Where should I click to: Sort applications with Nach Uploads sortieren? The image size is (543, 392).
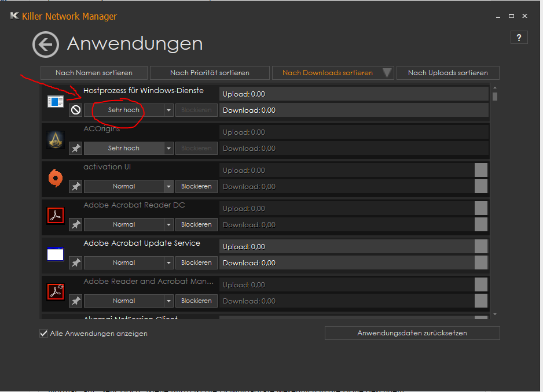point(447,73)
